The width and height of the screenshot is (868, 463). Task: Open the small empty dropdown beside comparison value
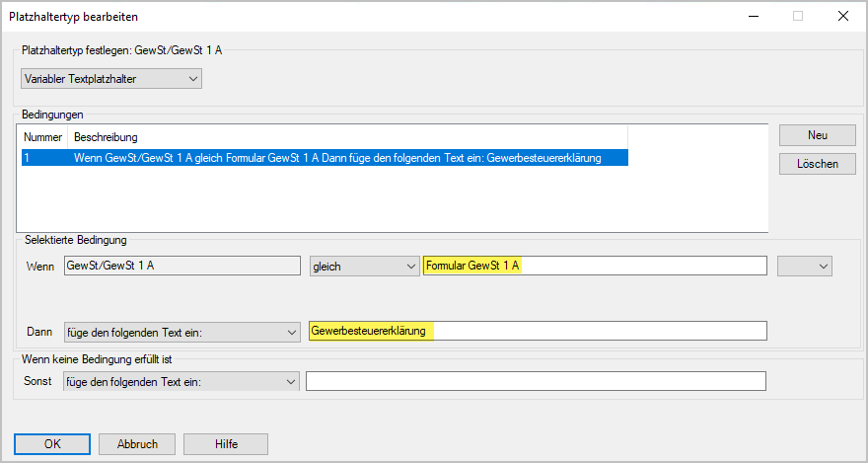click(x=804, y=266)
